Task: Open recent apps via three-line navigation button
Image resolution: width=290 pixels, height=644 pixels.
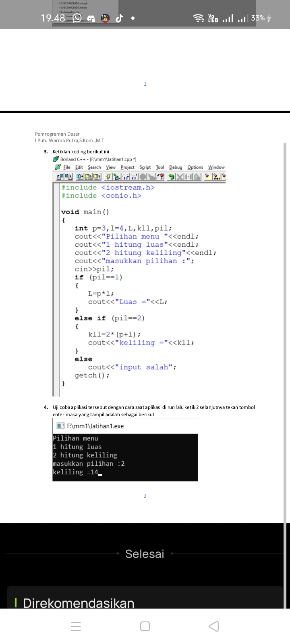Action: [76, 626]
